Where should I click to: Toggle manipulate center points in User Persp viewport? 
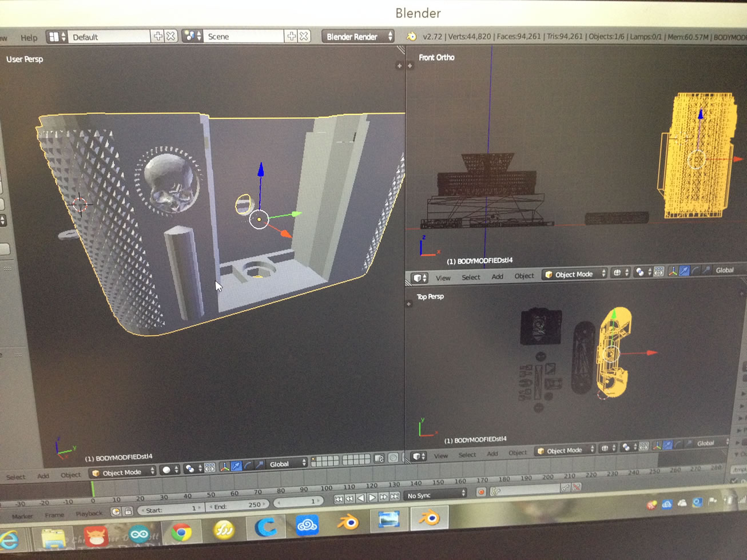(209, 467)
